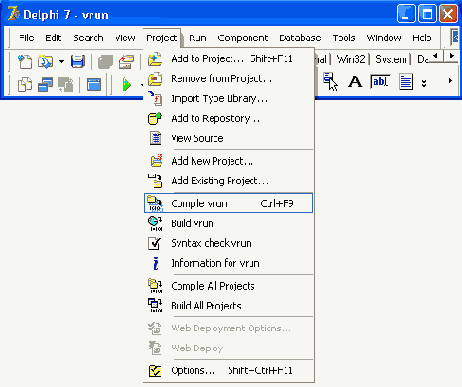The image size is (462, 387).
Task: Open the Edit menu
Action: click(53, 38)
